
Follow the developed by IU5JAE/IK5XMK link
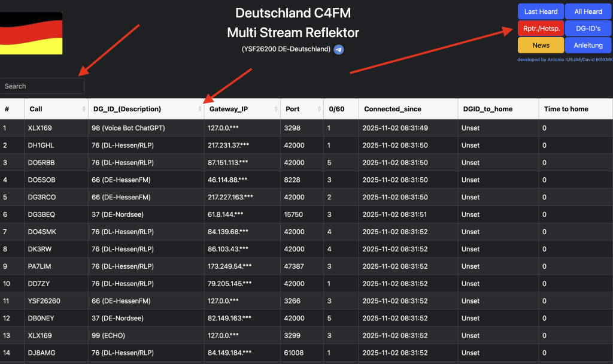pos(565,60)
